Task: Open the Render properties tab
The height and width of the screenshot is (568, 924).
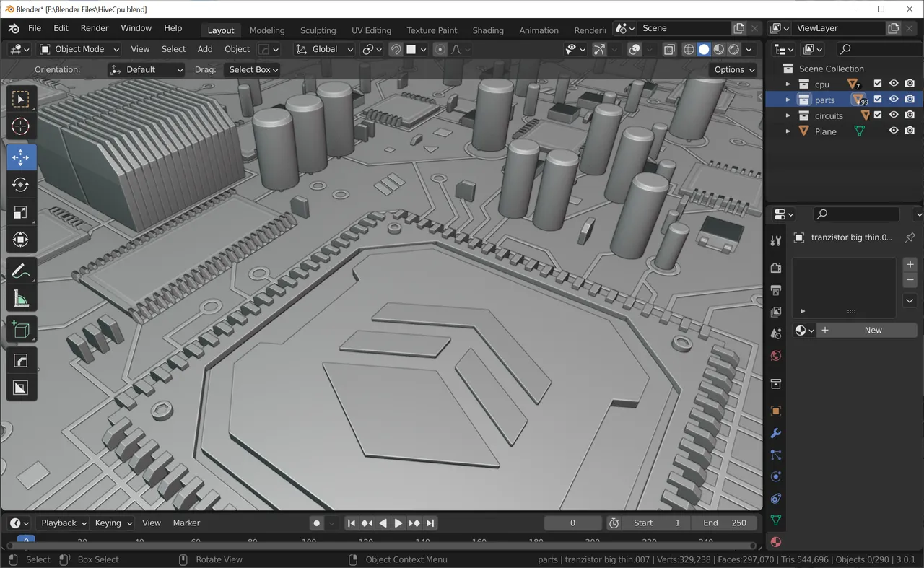Action: click(x=776, y=268)
